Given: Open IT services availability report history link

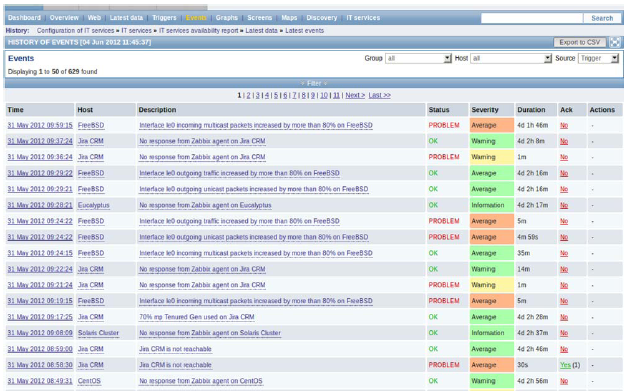Looking at the screenshot, I should pos(199,31).
